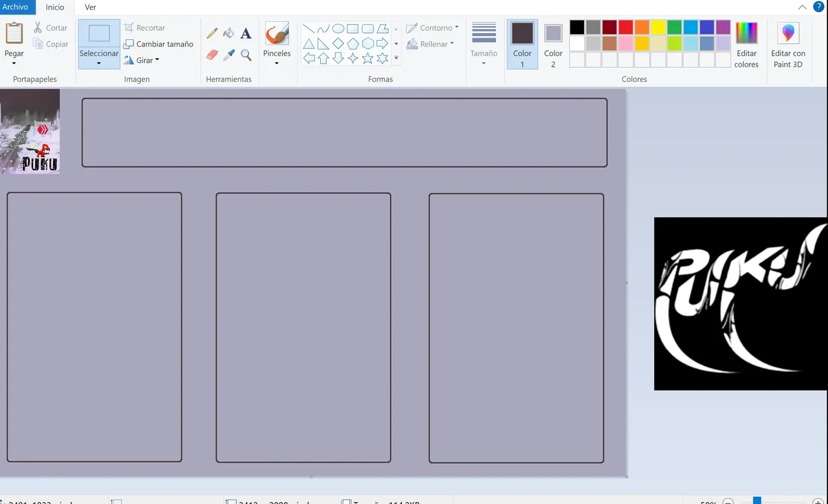The height and width of the screenshot is (504, 828).
Task: Pick the orange palette color
Action: pos(642,27)
